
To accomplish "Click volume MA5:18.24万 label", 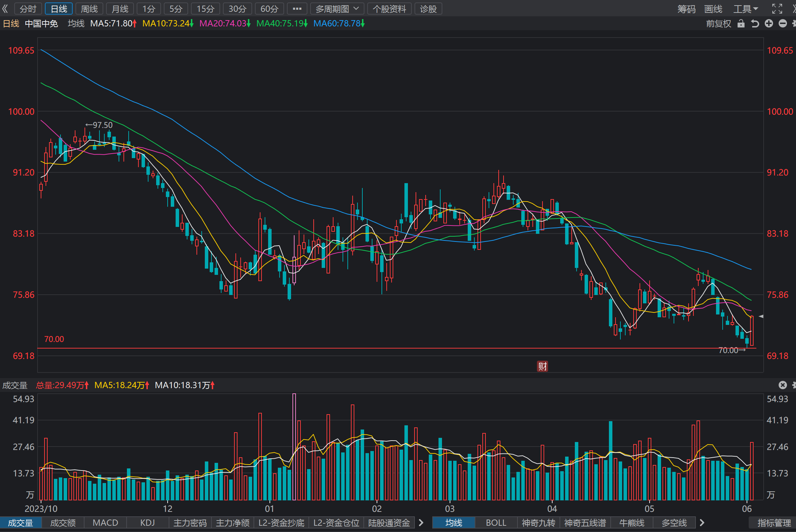I will [x=122, y=385].
